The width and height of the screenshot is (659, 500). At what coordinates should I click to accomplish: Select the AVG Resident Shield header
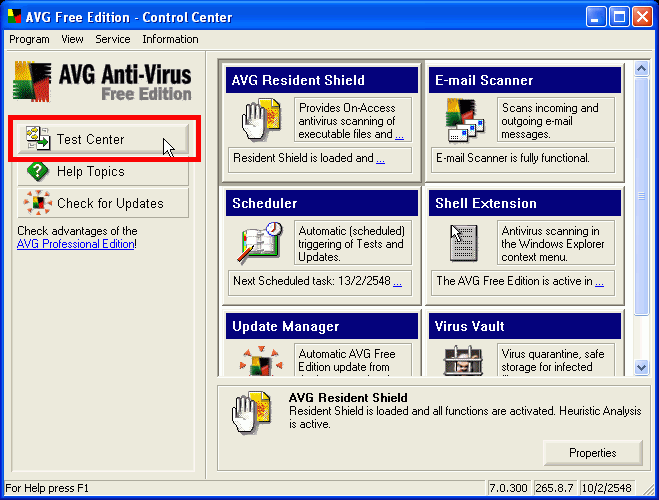[322, 80]
